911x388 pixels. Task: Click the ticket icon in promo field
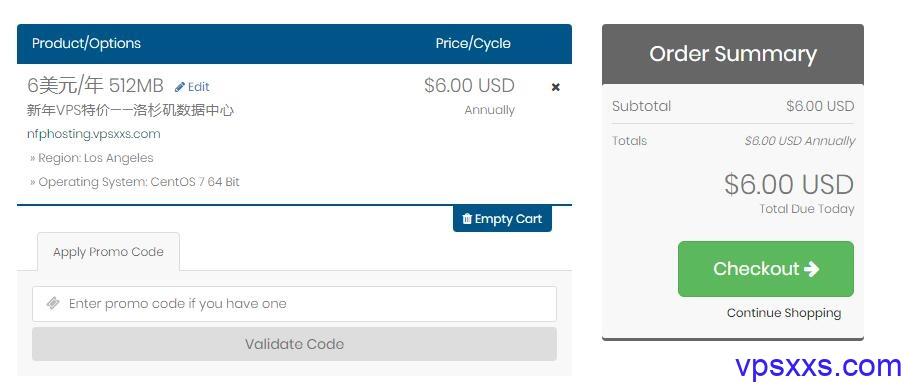(x=53, y=303)
